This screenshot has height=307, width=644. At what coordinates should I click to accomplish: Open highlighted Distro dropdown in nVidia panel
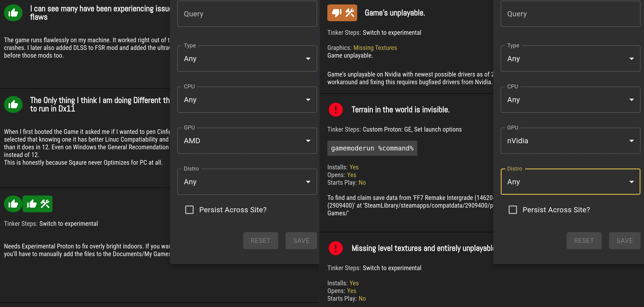(x=571, y=182)
